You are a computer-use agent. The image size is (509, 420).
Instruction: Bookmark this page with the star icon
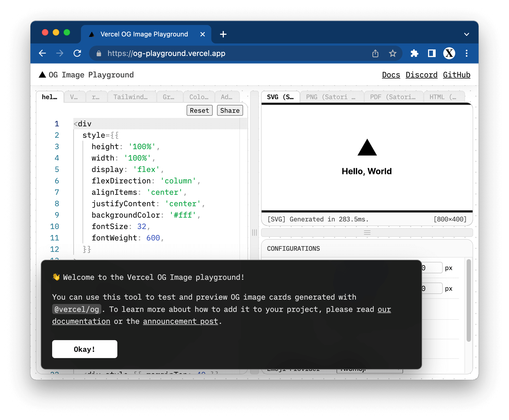(x=392, y=54)
